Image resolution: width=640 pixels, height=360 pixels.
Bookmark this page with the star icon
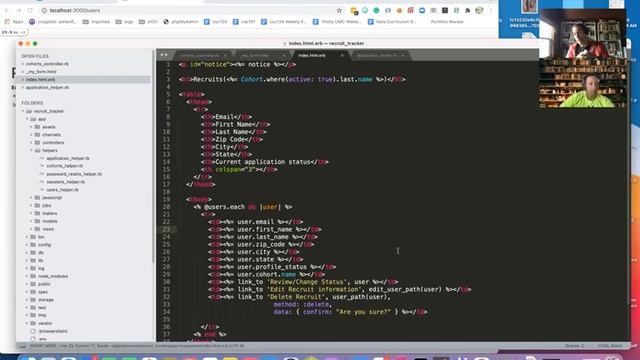pyautogui.click(x=339, y=11)
